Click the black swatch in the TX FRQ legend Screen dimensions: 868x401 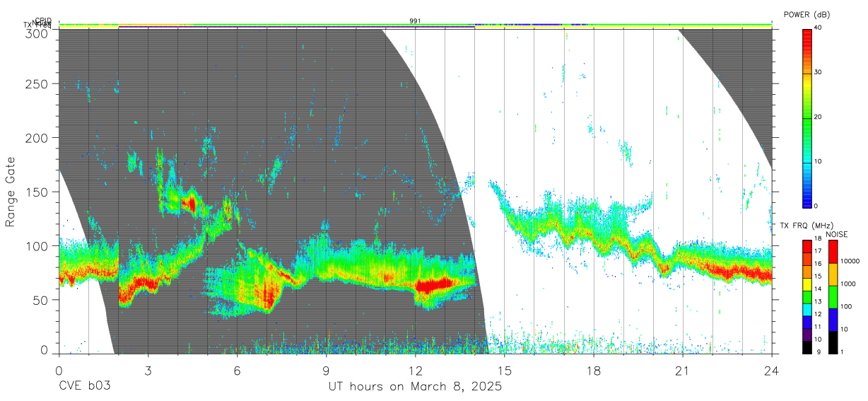tap(807, 347)
